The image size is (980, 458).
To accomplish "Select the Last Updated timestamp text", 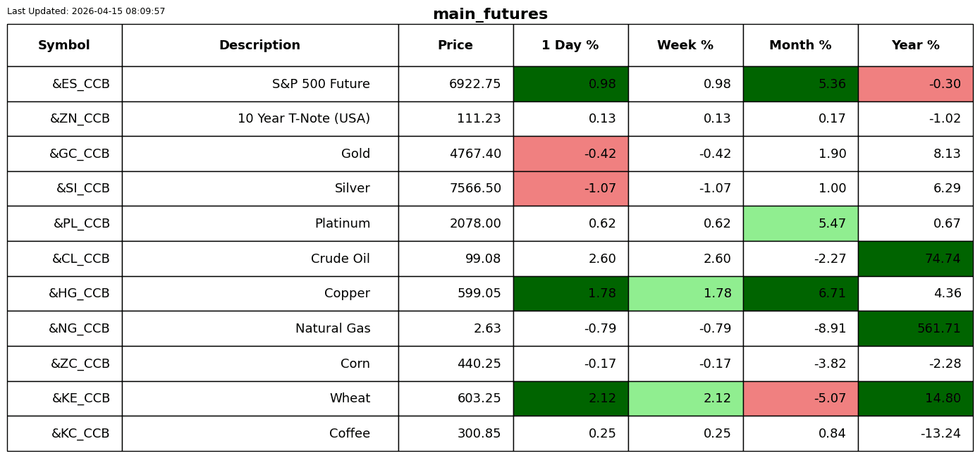I will coord(86,11).
